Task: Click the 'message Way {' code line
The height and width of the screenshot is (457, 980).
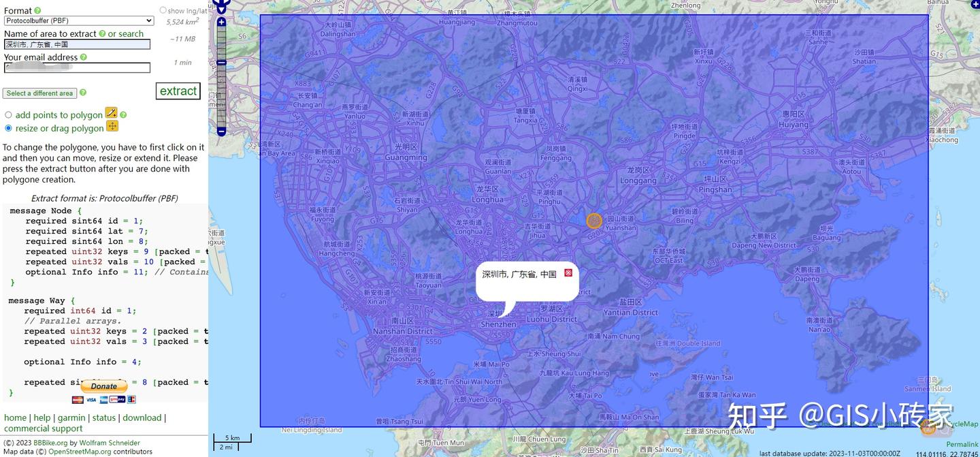Action: 42,301
